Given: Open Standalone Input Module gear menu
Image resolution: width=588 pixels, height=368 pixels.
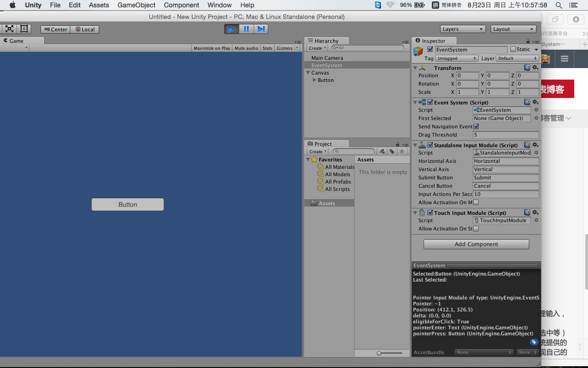Looking at the screenshot, I should 535,145.
